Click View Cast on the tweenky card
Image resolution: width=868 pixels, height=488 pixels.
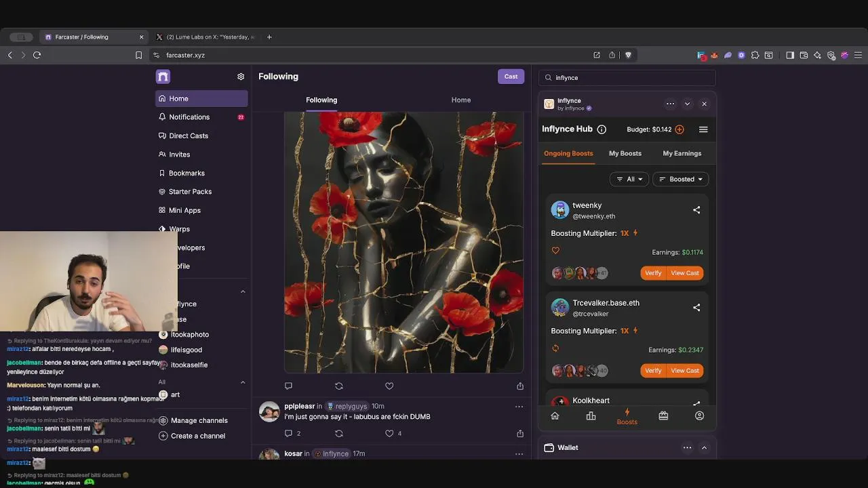tap(685, 273)
